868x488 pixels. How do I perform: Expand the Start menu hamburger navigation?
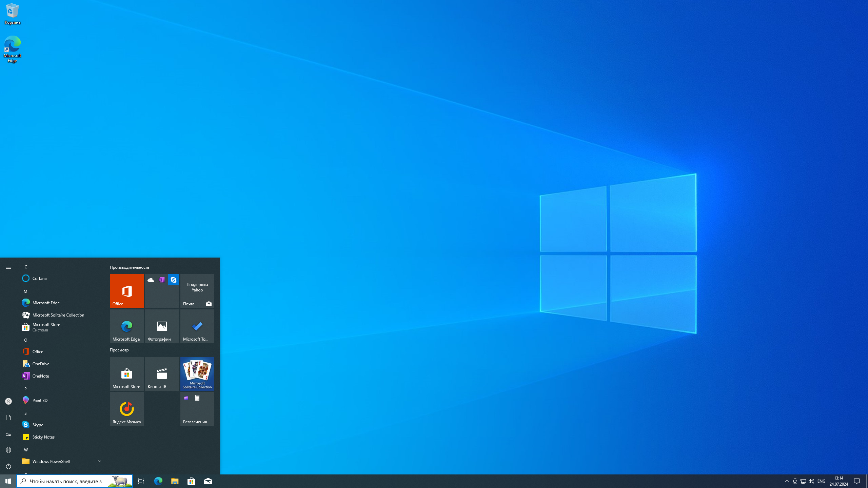pos(8,267)
